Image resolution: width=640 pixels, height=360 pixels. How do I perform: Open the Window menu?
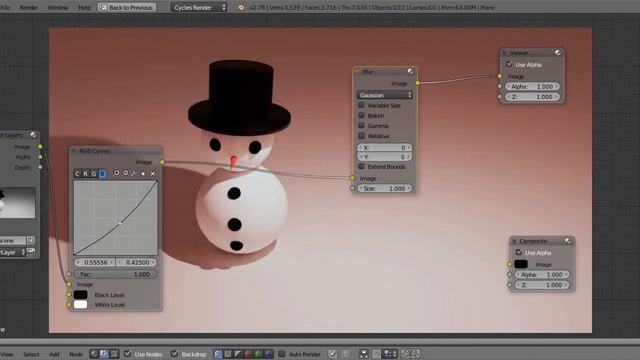(58, 7)
